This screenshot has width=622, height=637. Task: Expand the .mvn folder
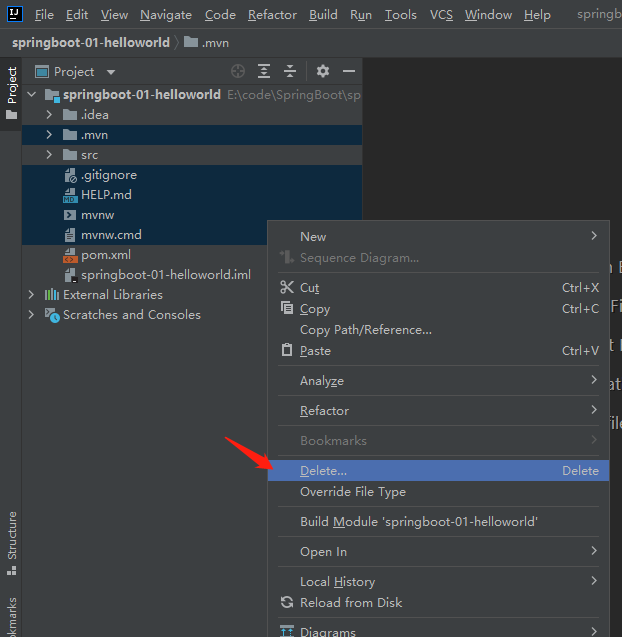[49, 134]
